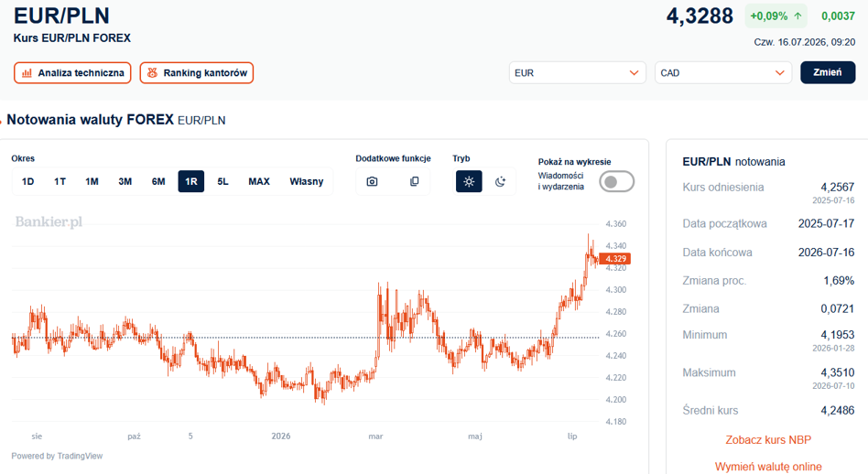The height and width of the screenshot is (474, 868).
Task: Open Ranking kantorów
Action: (197, 73)
